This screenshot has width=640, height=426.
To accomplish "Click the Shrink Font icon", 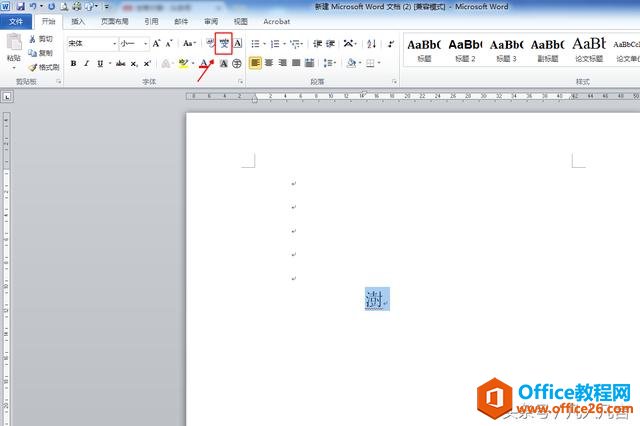I will pyautogui.click(x=169, y=43).
